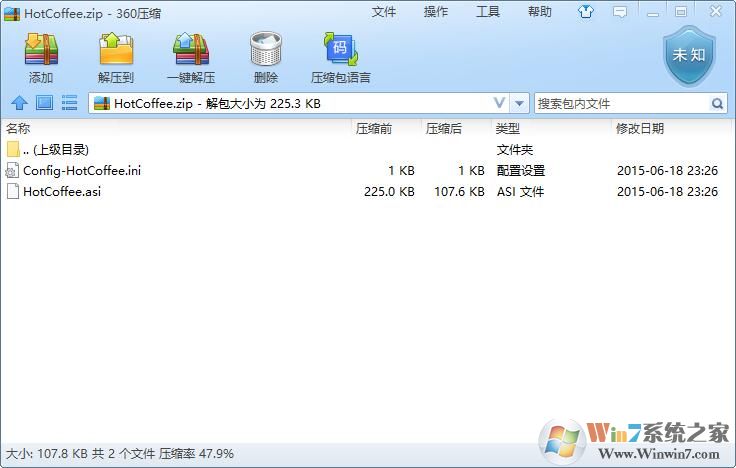The width and height of the screenshot is (736, 468).
Task: Click the 225.0 KB original size cell
Action: click(x=389, y=192)
